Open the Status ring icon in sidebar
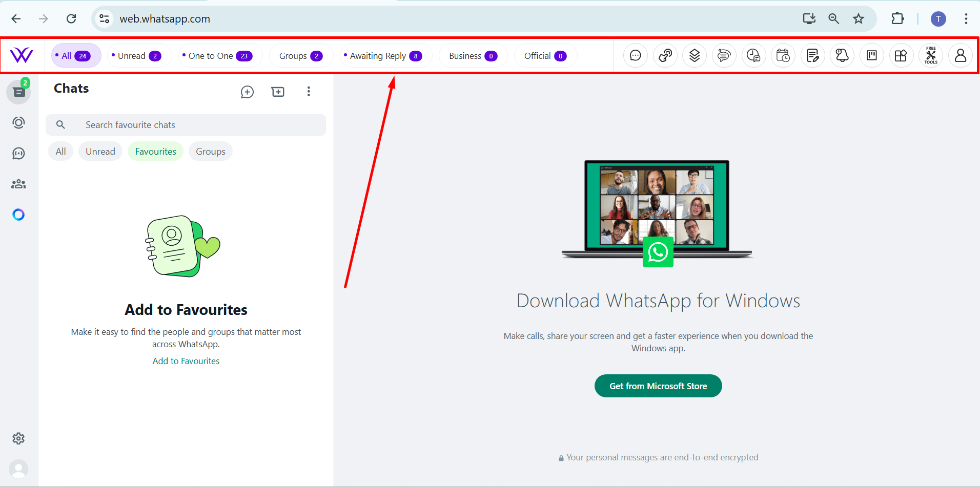Viewport: 980px width, 488px height. [19, 122]
